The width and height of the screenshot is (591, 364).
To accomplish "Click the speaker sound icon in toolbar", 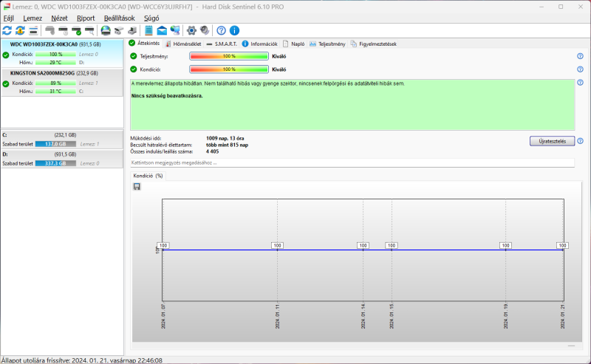I will pyautogui.click(x=205, y=30).
